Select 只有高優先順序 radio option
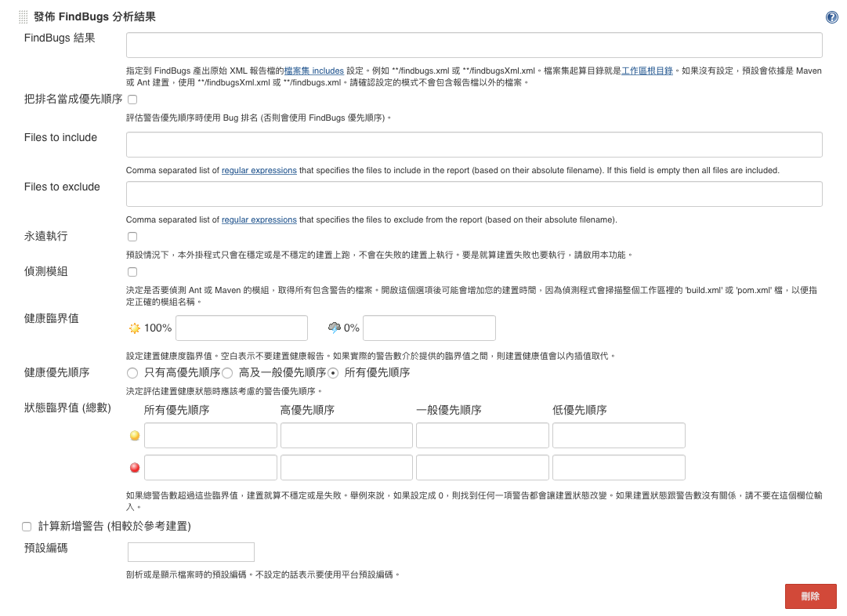The image size is (847, 616). [132, 373]
